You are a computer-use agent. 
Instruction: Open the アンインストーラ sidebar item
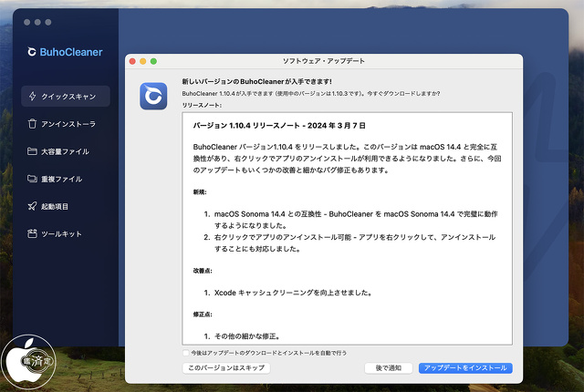66,124
